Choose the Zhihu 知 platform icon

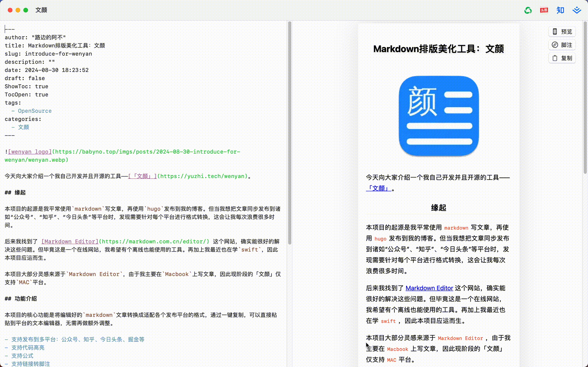(x=560, y=10)
